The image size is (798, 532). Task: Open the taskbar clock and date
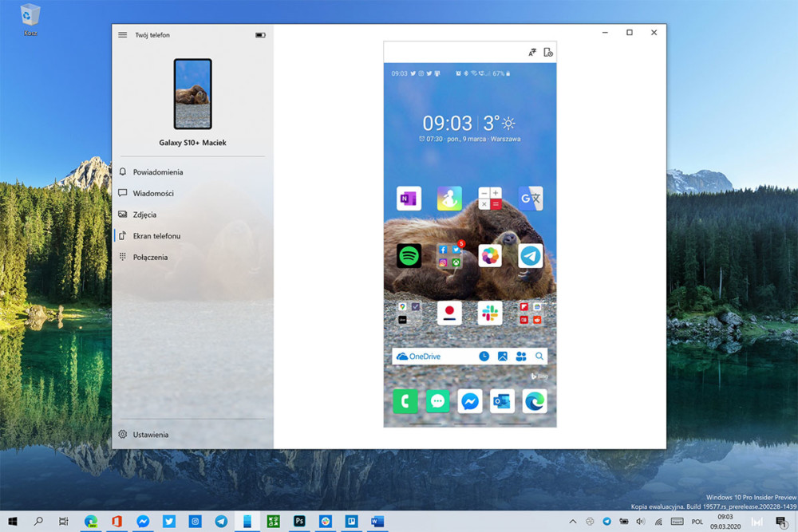(725, 522)
